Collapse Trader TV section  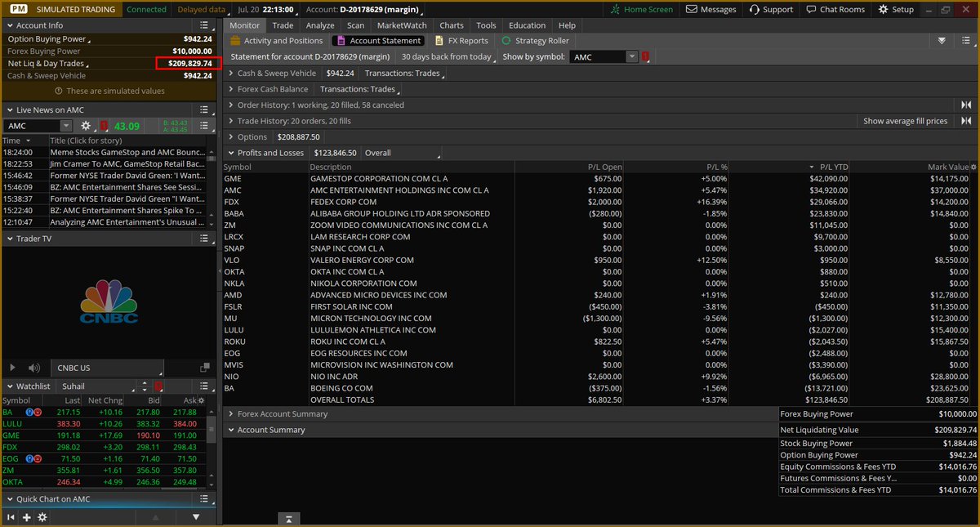tap(10, 239)
